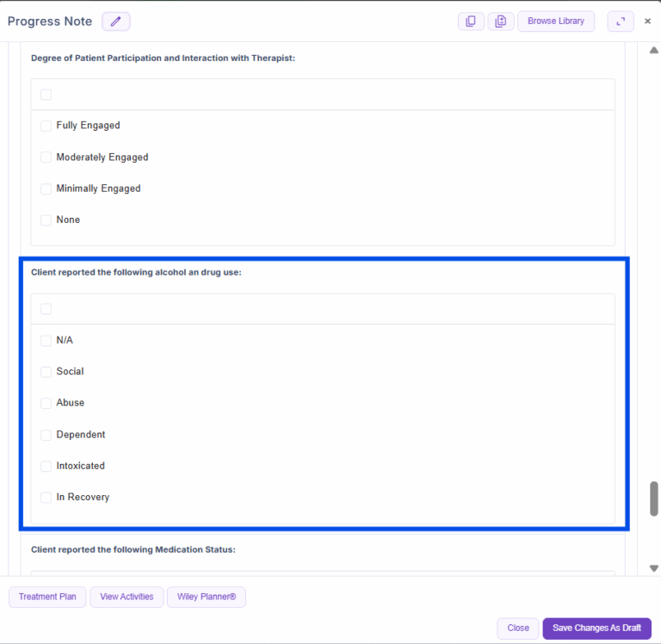Screen dimensions: 661x644
Task: Mark N/A for alcohol and drug use
Action: click(x=46, y=341)
